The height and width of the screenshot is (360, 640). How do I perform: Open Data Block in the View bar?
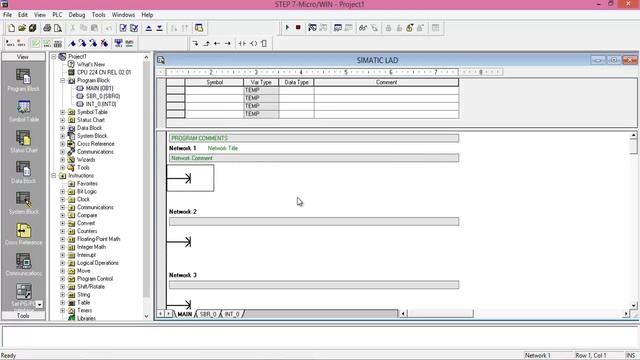point(23,172)
